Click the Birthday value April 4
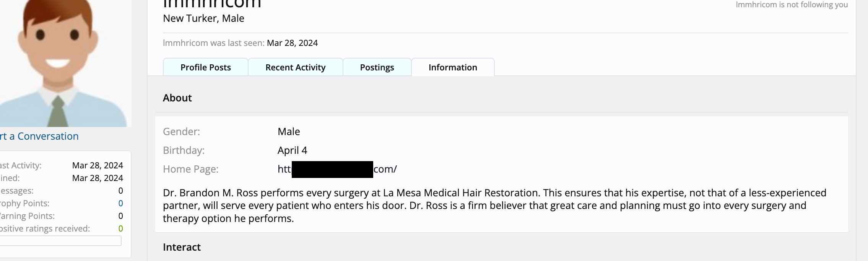The height and width of the screenshot is (261, 868). point(292,150)
